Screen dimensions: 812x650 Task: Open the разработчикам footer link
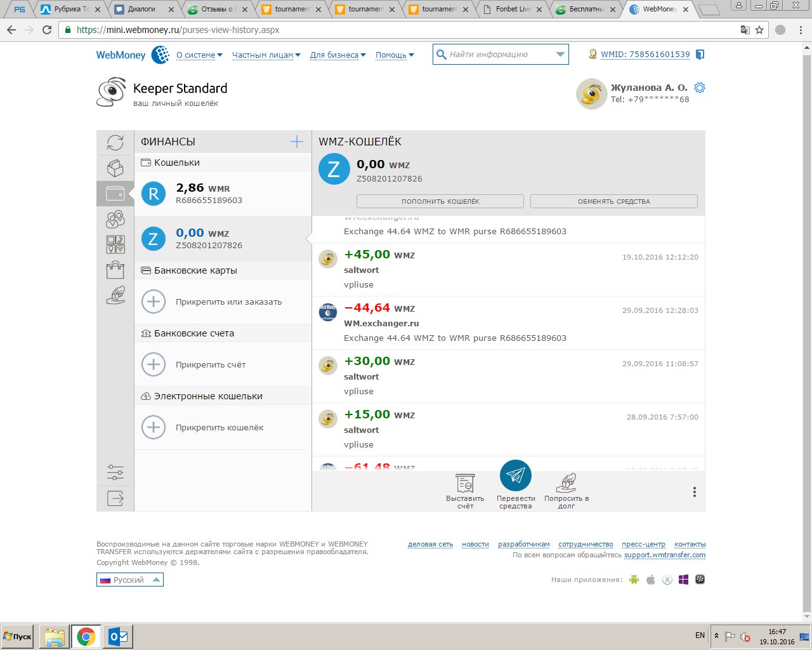[x=523, y=544]
